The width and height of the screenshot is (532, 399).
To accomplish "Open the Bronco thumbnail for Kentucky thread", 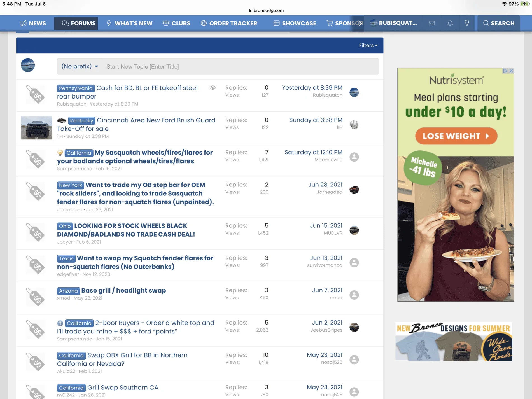I will point(36,128).
